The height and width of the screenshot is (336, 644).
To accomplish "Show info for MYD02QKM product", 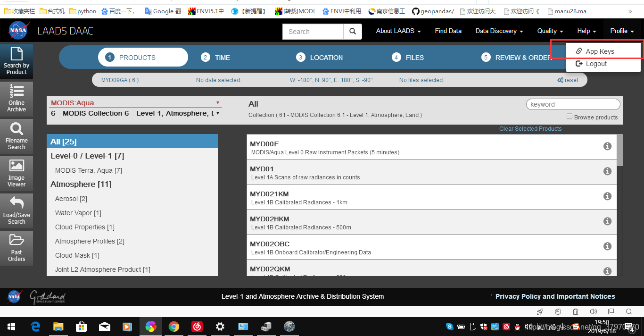I will (607, 271).
